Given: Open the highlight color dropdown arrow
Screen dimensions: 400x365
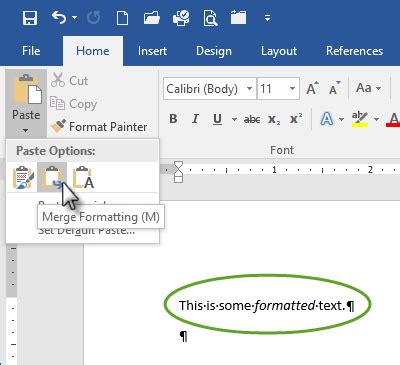Looking at the screenshot, I should coord(377,119).
